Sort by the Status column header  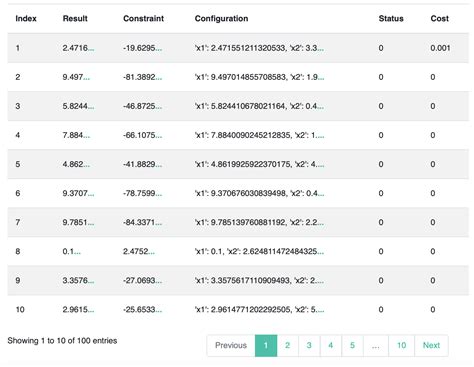391,18
